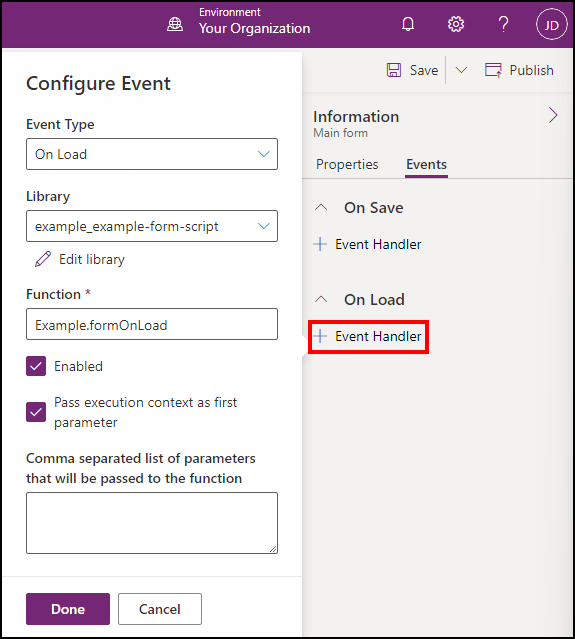The image size is (575, 639).
Task: Select the Events tab
Action: tap(426, 164)
